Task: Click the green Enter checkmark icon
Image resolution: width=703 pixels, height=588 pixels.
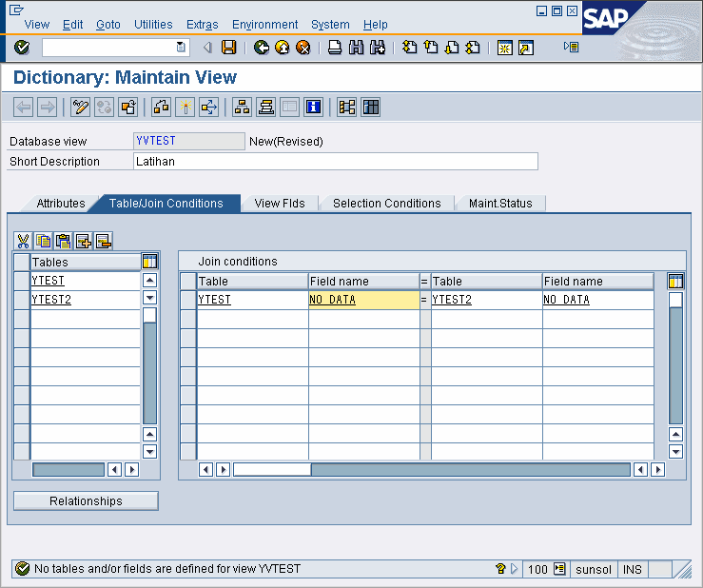Action: 22,47
